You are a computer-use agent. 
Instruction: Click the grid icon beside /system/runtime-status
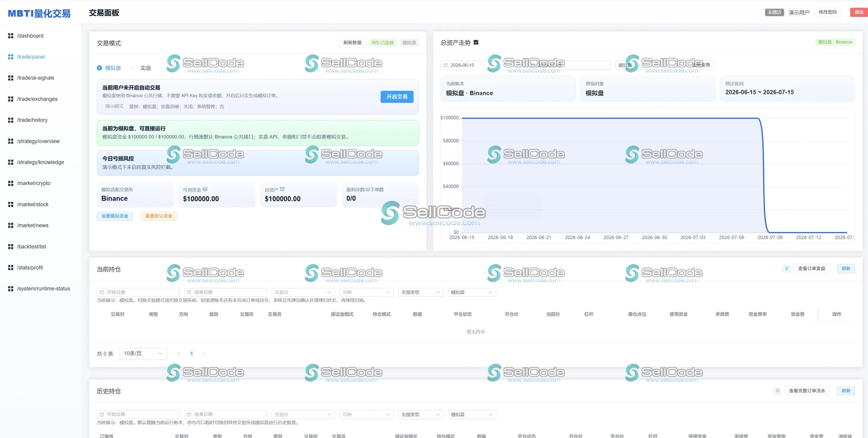click(x=11, y=289)
